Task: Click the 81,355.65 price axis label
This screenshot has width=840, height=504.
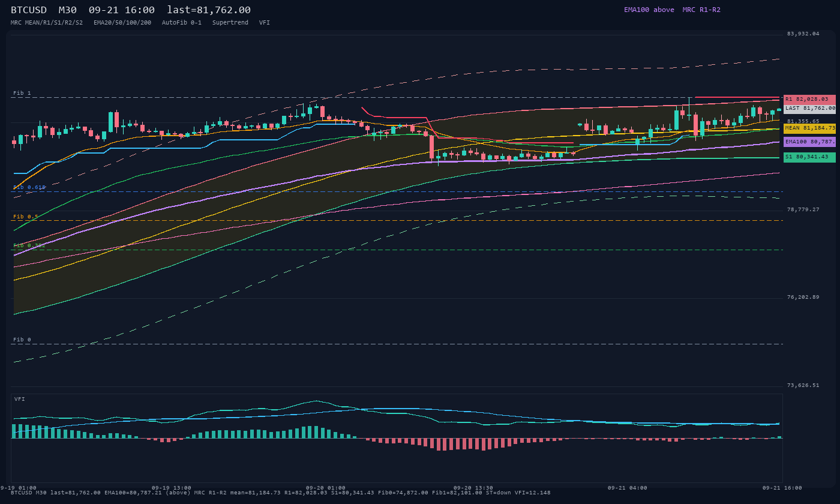Action: [x=803, y=121]
